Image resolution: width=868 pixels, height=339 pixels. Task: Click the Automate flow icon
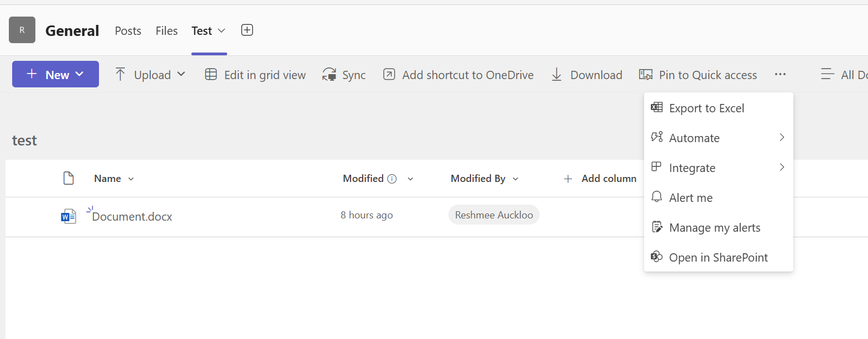657,137
